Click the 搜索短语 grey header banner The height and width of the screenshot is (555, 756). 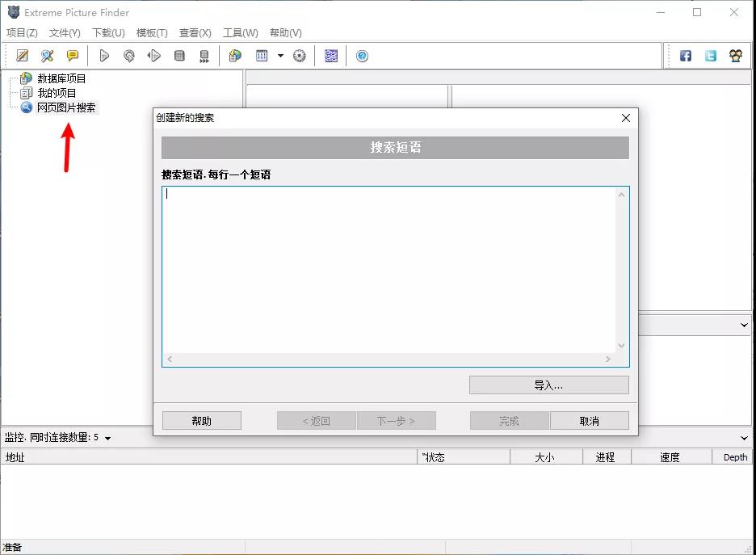coord(395,148)
